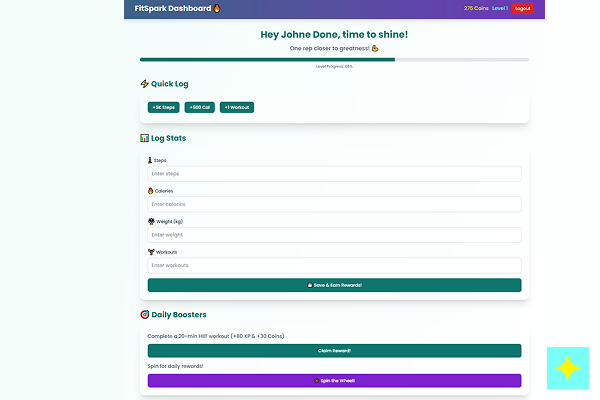This screenshot has height=400, width=600.
Task: Click the Steps label icon
Action: click(151, 160)
